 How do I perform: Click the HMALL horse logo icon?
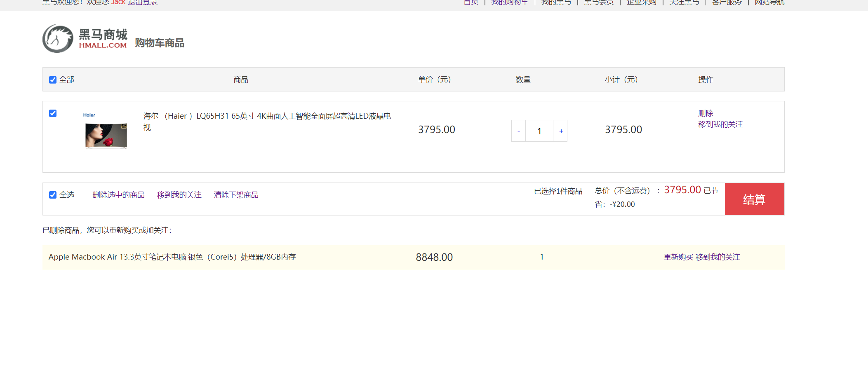click(x=58, y=38)
